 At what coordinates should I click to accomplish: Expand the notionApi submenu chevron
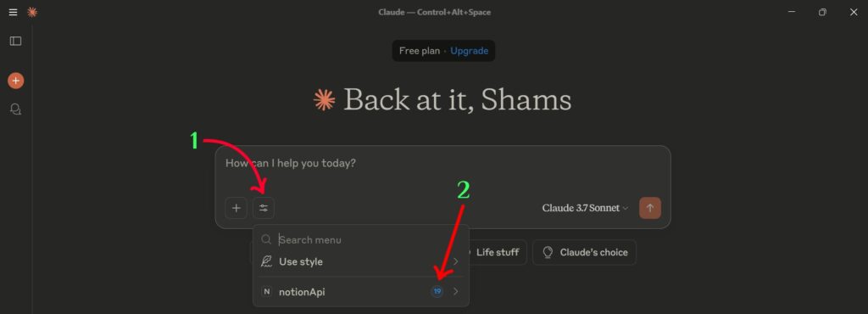(455, 291)
